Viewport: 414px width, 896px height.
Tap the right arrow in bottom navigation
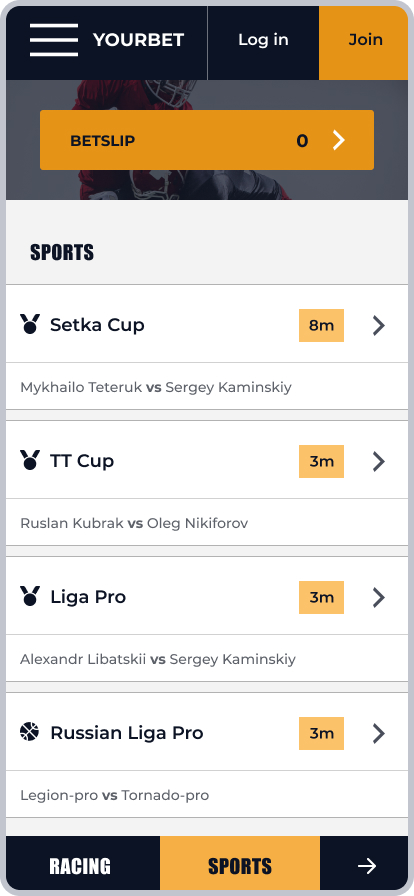pyautogui.click(x=367, y=866)
